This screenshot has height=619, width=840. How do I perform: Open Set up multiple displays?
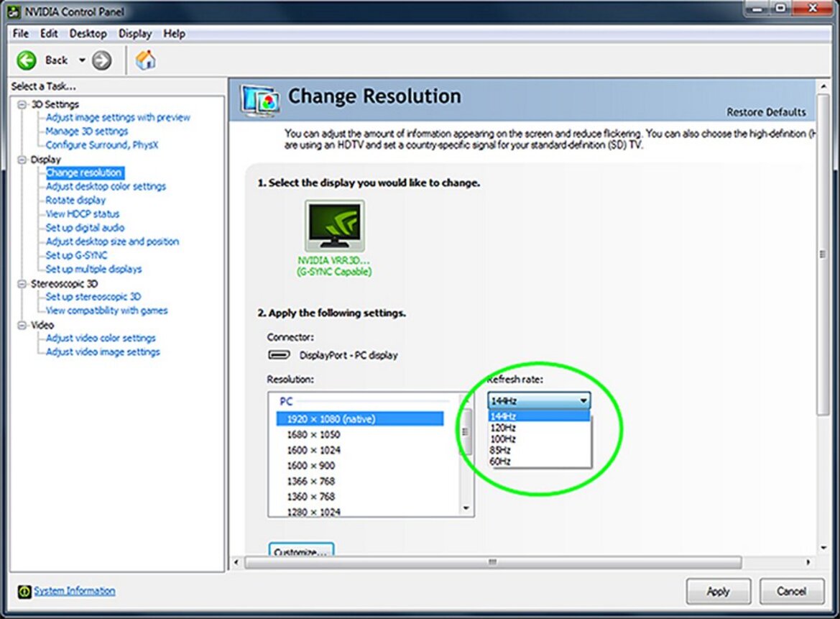tap(93, 269)
